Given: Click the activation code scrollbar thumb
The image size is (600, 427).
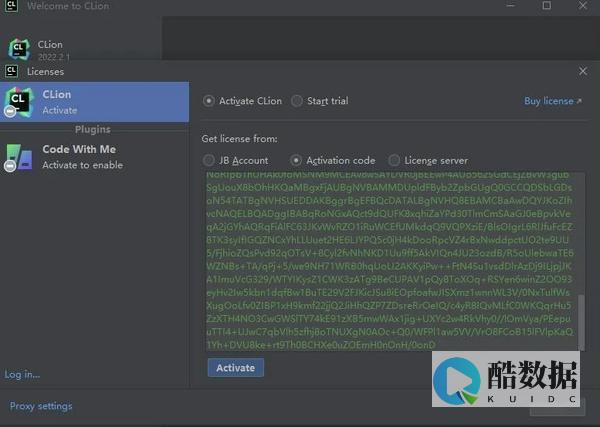Looking at the screenshot, I should point(581,322).
